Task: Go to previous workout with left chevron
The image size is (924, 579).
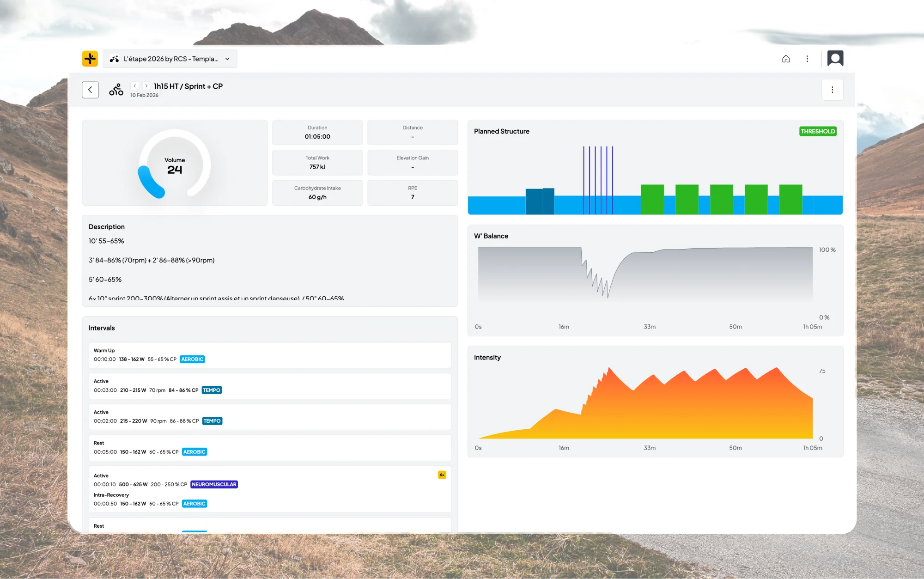Action: [x=135, y=86]
